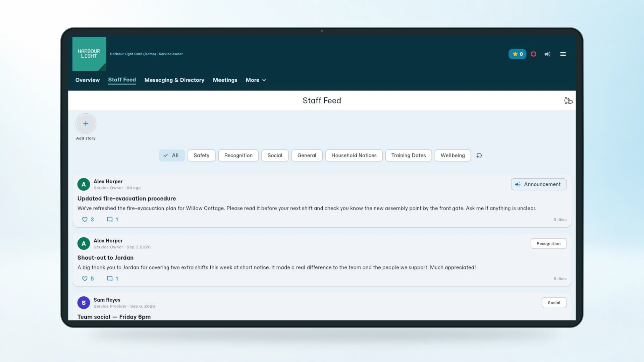Click the Harbour Light logo
This screenshot has height=362, width=644.
89,54
